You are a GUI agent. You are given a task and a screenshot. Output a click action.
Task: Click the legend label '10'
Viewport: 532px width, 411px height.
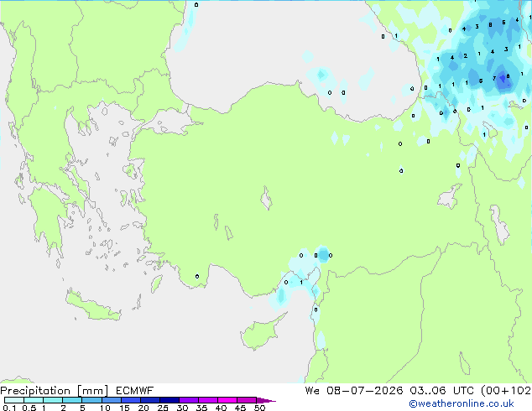click(105, 408)
